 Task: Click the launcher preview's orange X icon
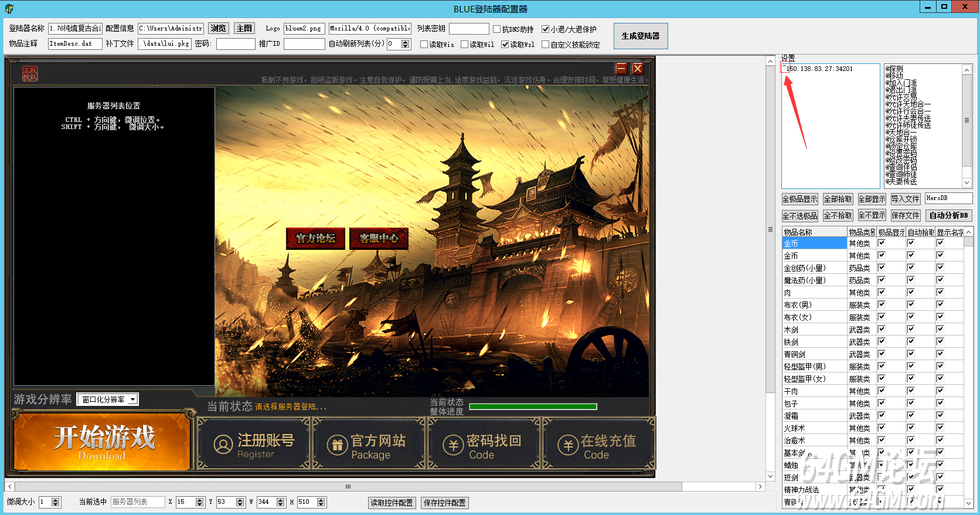pyautogui.click(x=638, y=69)
